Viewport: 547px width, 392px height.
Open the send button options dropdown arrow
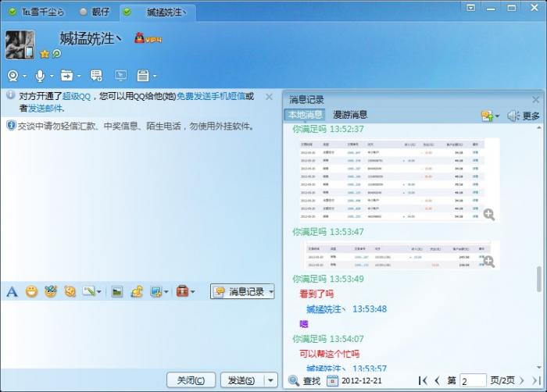[270, 380]
